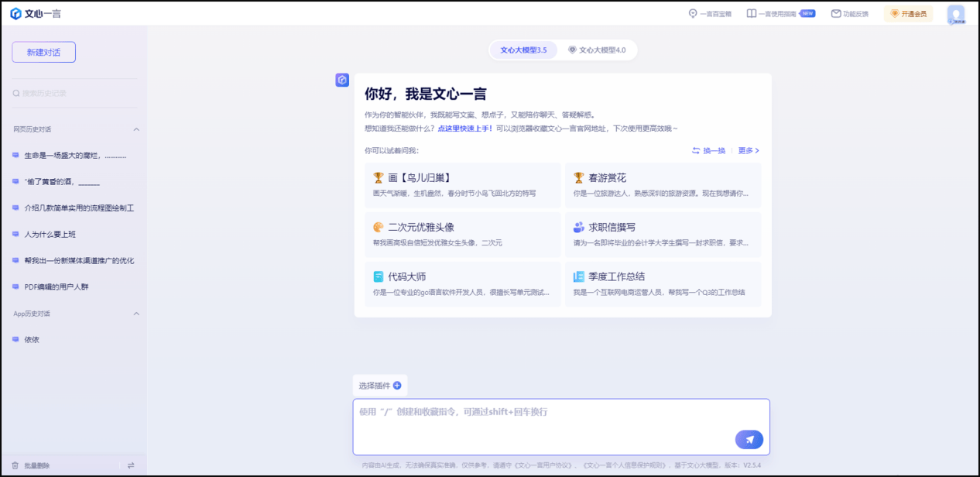The height and width of the screenshot is (477, 980).
Task: Click the 文心一言 logo icon
Action: (x=15, y=13)
